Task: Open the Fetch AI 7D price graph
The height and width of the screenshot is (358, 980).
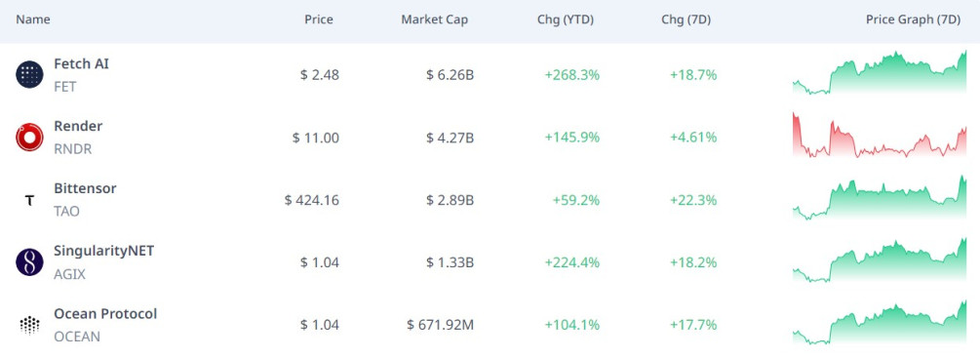Action: point(880,72)
